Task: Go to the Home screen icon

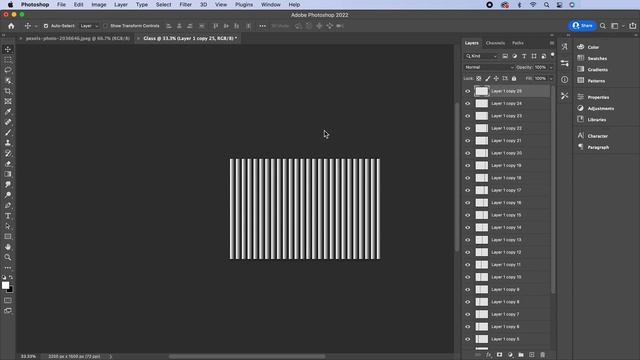Action: tap(11, 26)
